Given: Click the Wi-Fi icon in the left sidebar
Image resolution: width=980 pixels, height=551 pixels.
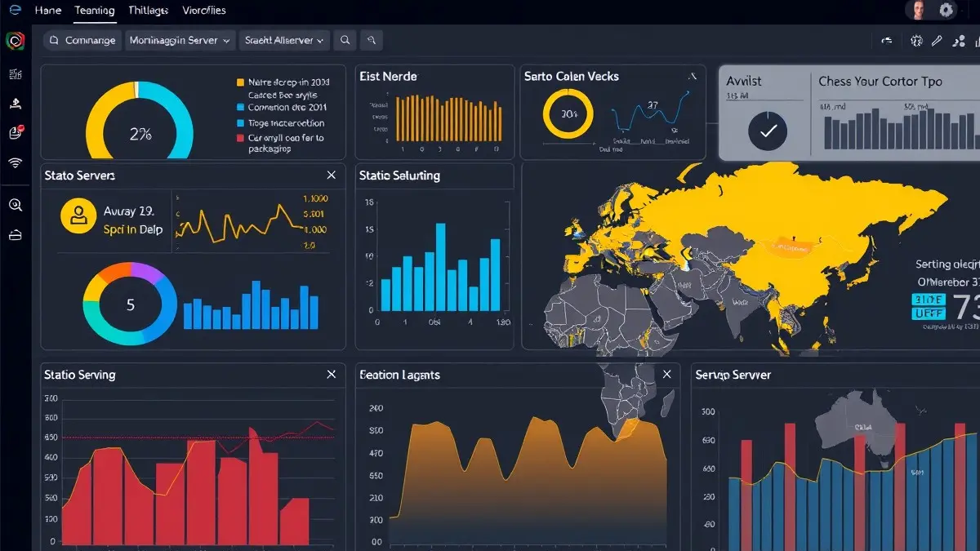Looking at the screenshot, I should (15, 162).
